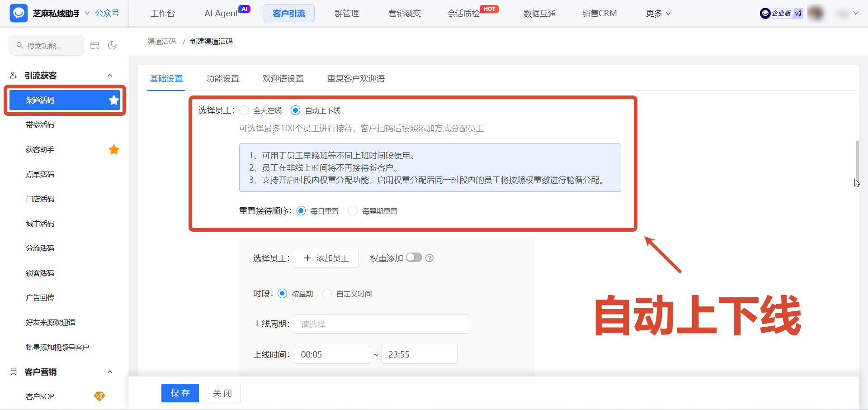Click the page vertical scrollbar
The width and height of the screenshot is (868, 410).
tap(857, 161)
